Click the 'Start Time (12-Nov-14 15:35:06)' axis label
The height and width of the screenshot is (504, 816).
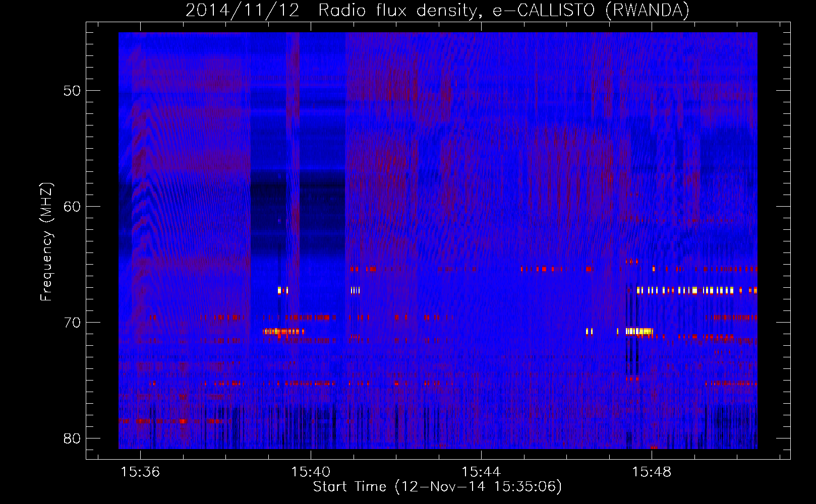(x=437, y=487)
